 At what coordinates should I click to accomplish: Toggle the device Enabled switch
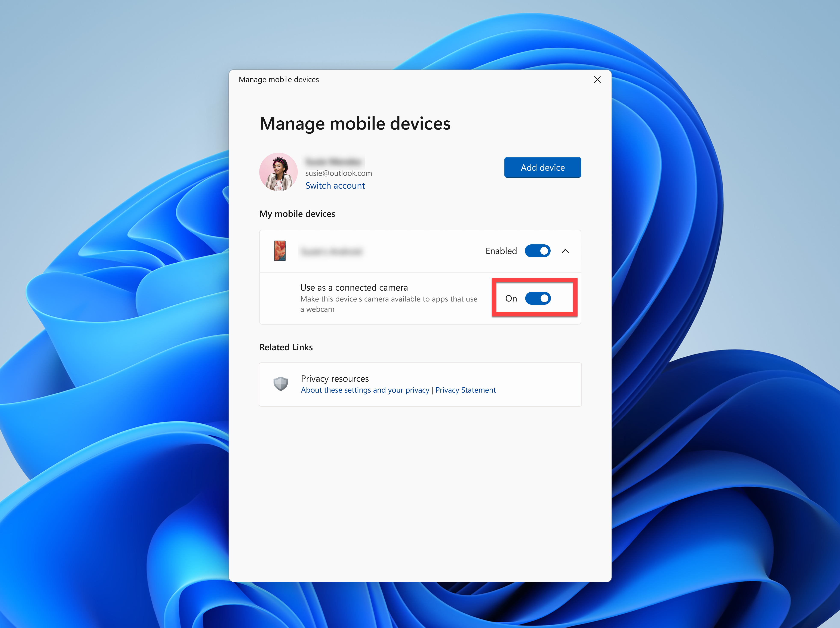[x=537, y=251]
